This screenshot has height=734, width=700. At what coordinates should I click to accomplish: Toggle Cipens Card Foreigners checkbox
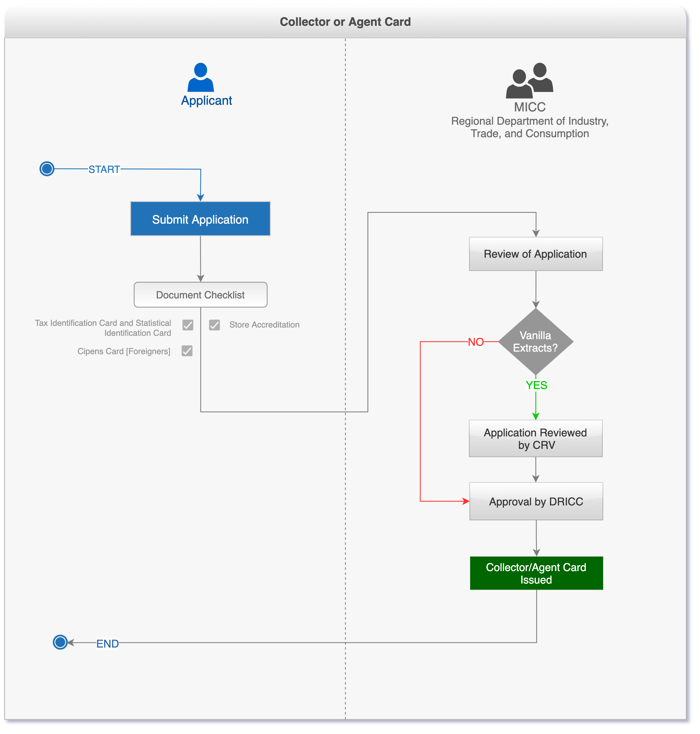[x=187, y=351]
